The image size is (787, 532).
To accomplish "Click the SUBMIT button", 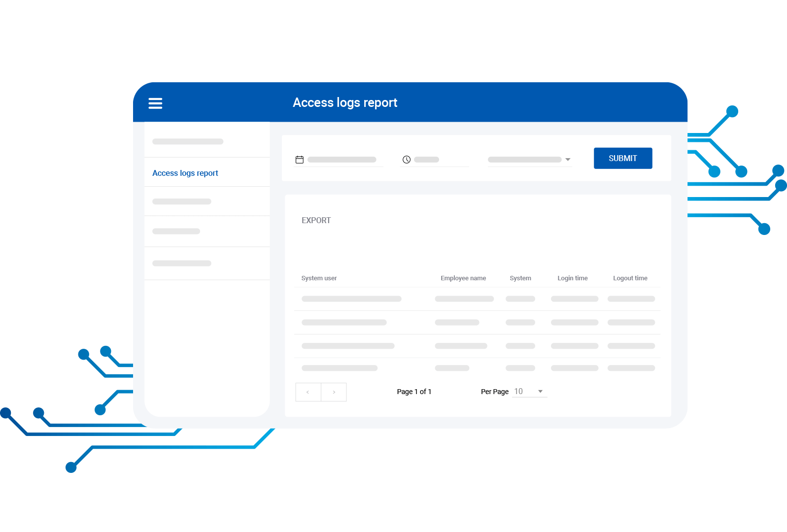I will click(x=623, y=158).
